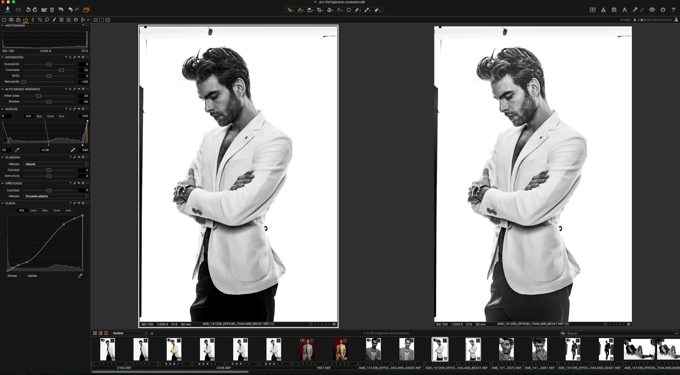Adjust the Altas luces slider handle

(x=38, y=96)
